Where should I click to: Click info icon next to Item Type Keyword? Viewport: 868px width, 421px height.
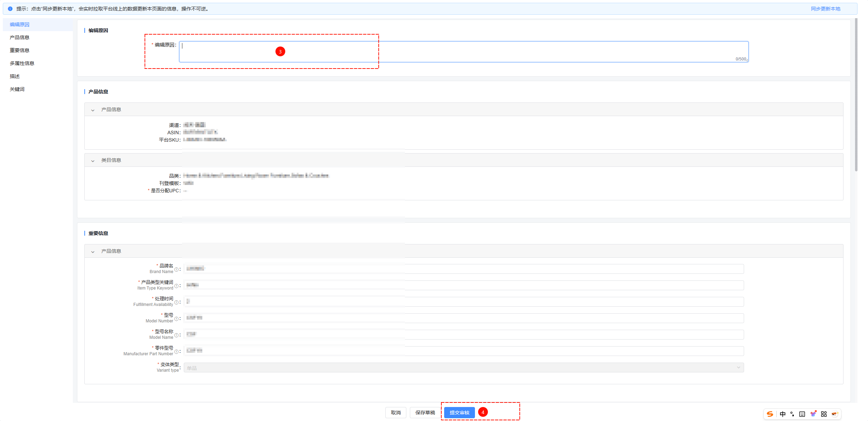(x=176, y=286)
